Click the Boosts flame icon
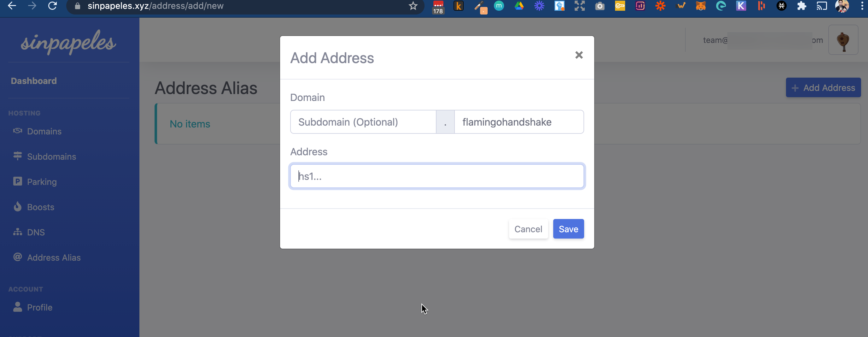Image resolution: width=868 pixels, height=337 pixels. (x=18, y=207)
